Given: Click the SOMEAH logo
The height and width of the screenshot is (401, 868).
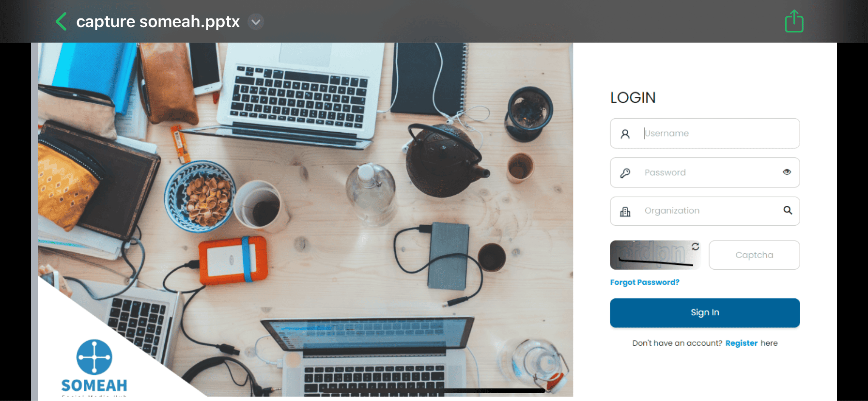Looking at the screenshot, I should (x=94, y=366).
